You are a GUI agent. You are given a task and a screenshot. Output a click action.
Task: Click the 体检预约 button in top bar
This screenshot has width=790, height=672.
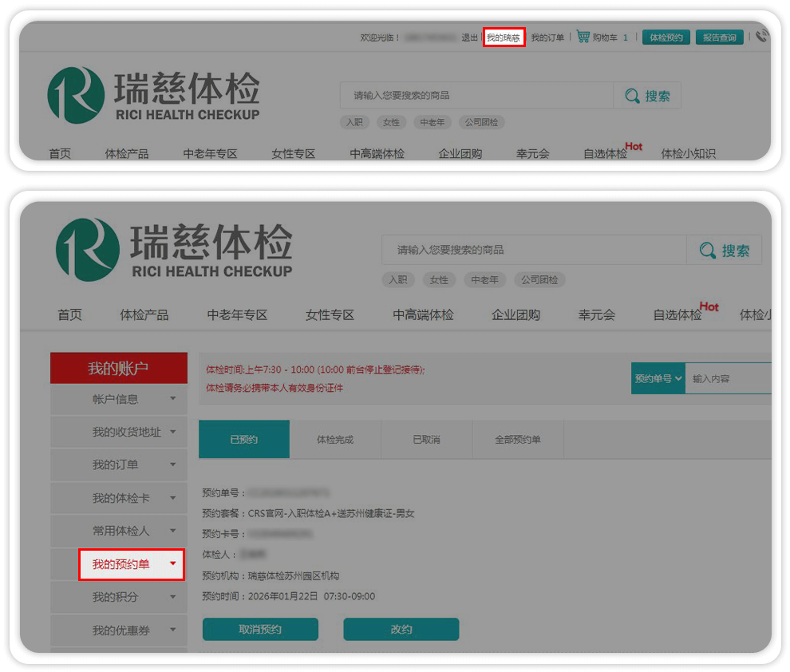[666, 38]
